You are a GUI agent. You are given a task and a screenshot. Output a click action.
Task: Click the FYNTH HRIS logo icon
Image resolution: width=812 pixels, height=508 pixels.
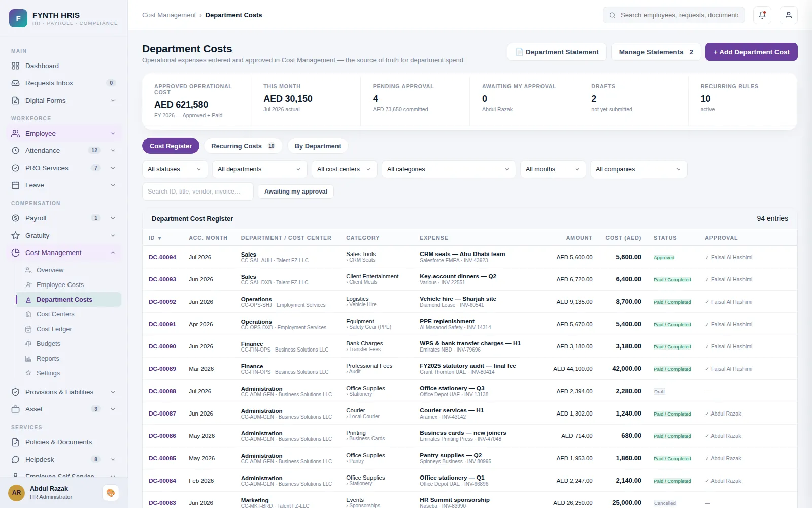pyautogui.click(x=18, y=18)
